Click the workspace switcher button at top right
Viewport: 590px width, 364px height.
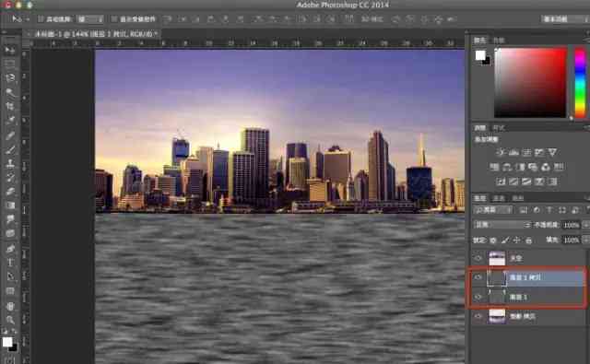564,18
